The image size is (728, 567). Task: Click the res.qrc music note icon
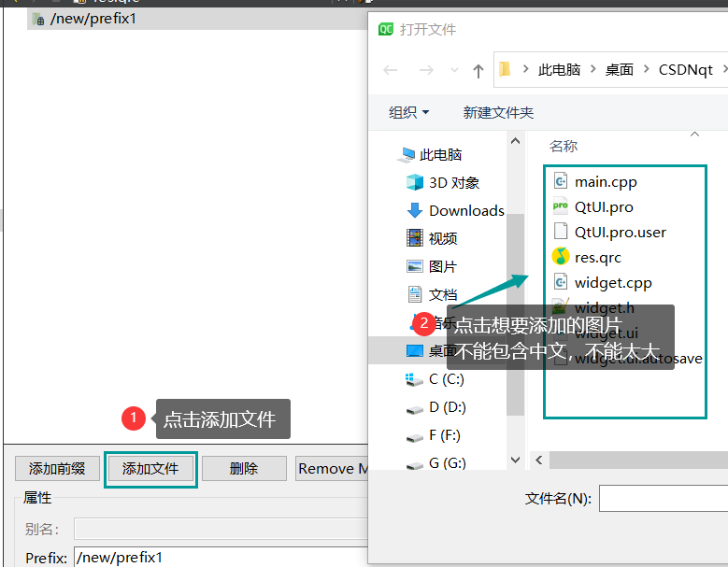561,256
